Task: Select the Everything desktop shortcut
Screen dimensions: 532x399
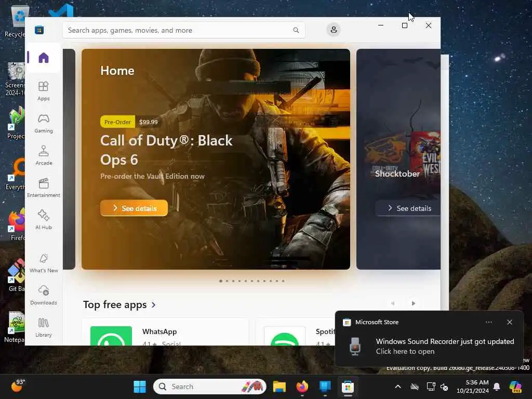Action: [x=15, y=174]
